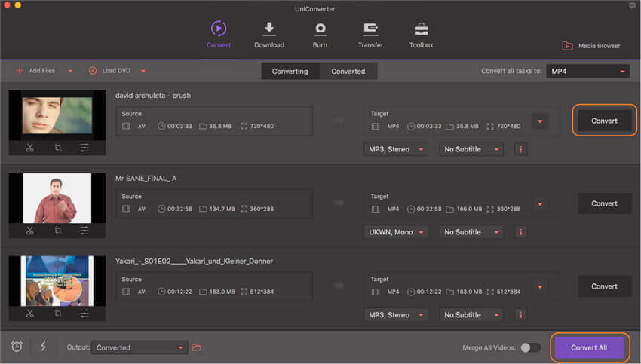This screenshot has height=364, width=641.
Task: Open the Burn section
Action: pos(320,35)
